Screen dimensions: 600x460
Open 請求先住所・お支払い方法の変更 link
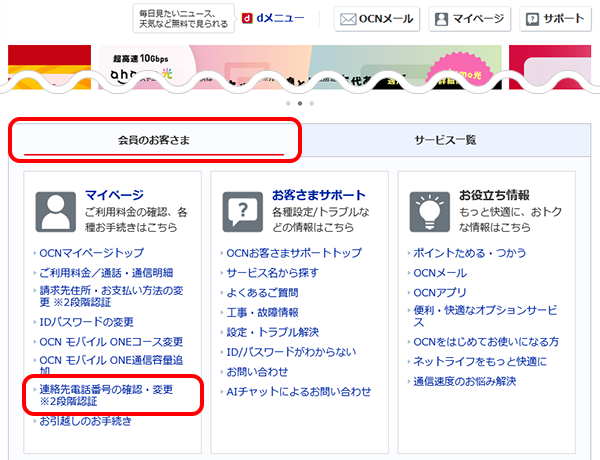[111, 296]
